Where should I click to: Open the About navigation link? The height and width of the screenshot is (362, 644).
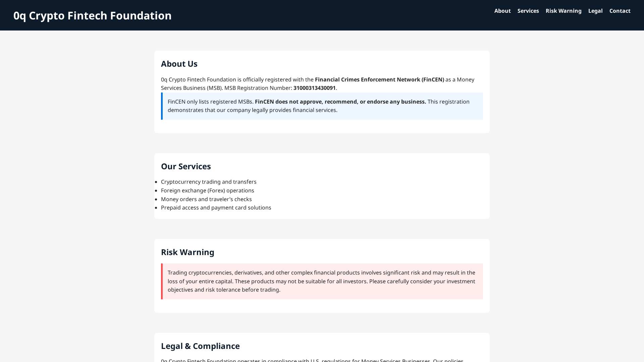pyautogui.click(x=502, y=11)
